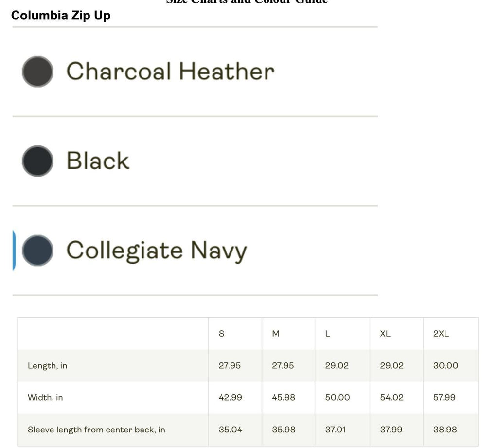
Task: Click the Width, in row label
Action: 45,398
